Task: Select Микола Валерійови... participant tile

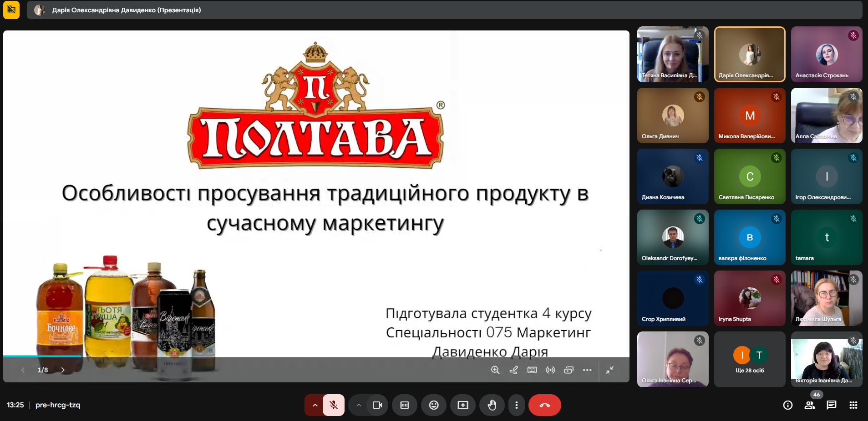Action: (x=750, y=115)
